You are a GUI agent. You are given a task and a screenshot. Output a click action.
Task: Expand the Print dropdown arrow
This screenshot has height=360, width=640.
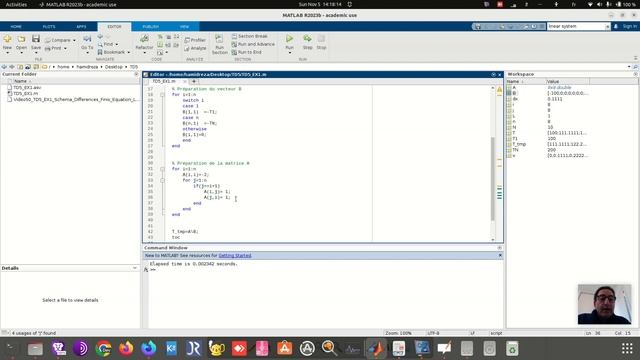[65, 49]
